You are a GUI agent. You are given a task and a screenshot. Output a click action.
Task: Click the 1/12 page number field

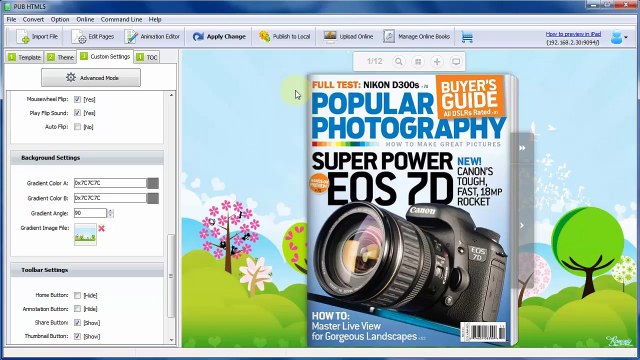click(375, 62)
